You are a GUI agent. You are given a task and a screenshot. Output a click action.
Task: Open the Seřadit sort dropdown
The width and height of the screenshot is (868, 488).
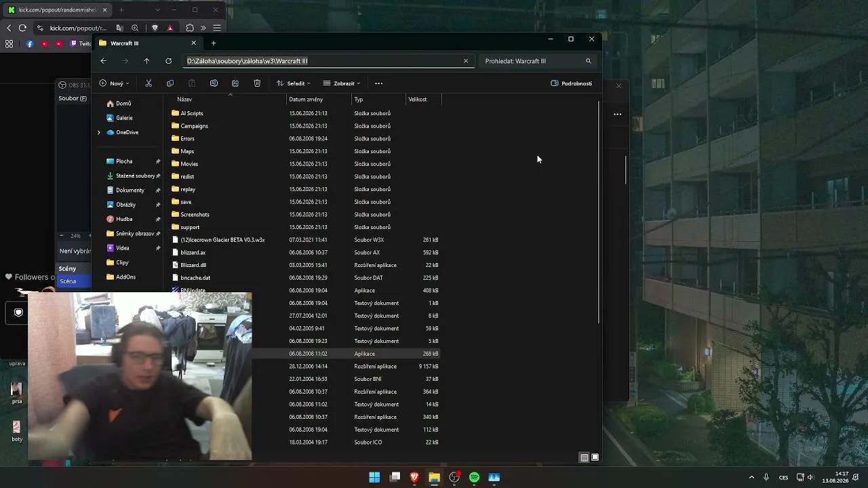[x=293, y=83]
